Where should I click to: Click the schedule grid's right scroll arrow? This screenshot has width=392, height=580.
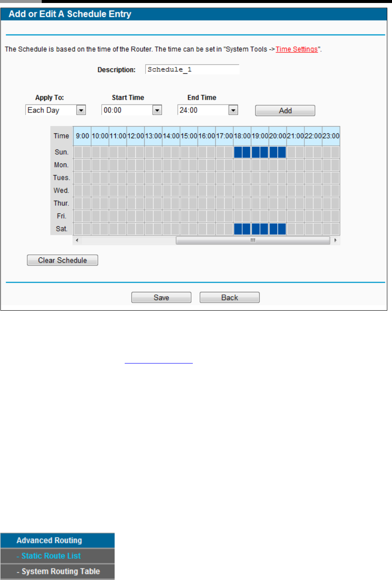click(x=336, y=240)
